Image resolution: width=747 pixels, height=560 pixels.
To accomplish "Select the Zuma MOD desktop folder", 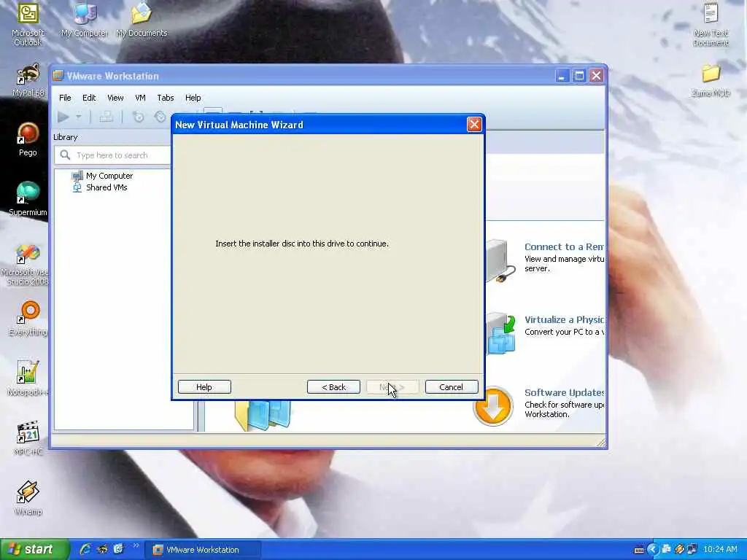I will tap(711, 80).
